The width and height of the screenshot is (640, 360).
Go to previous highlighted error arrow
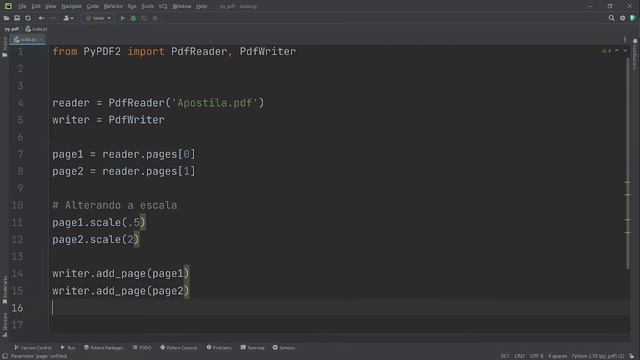[617, 51]
